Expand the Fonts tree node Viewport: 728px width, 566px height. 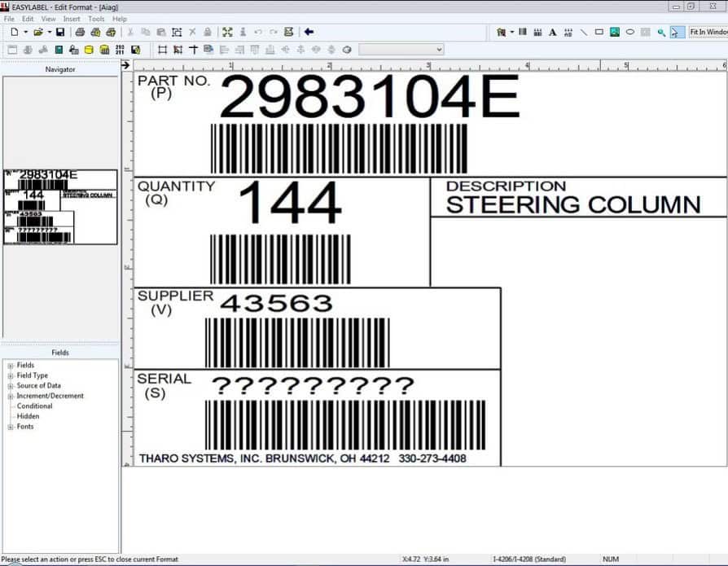pos(11,427)
